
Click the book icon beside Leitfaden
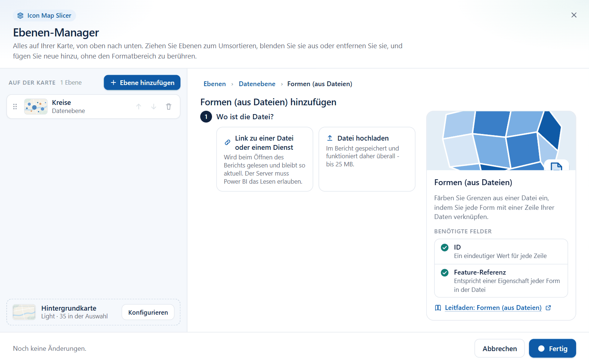(438, 308)
